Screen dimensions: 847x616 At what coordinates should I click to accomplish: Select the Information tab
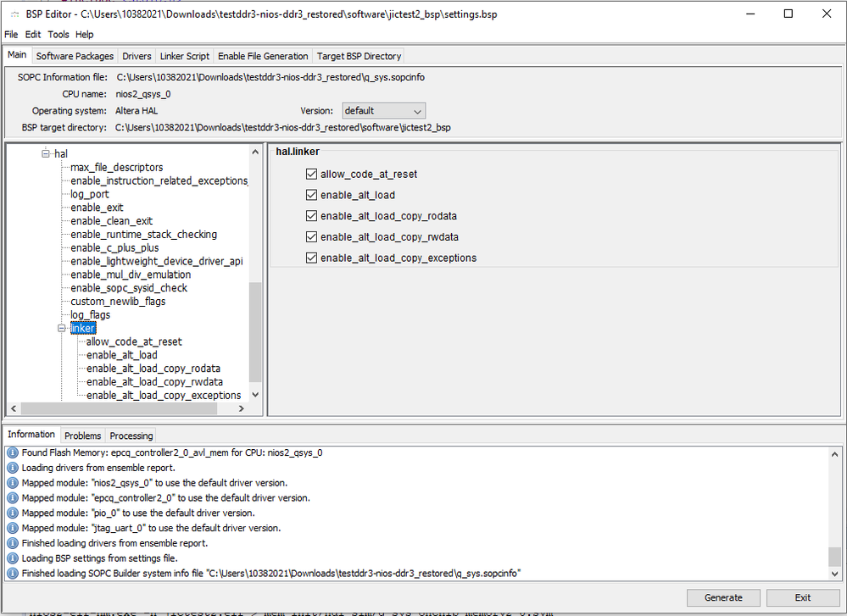(31, 434)
